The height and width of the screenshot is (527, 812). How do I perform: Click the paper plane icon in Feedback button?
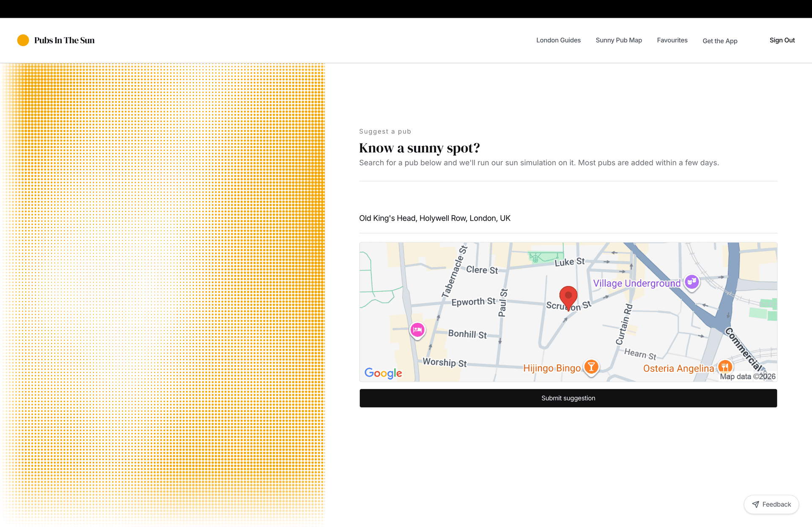756,504
